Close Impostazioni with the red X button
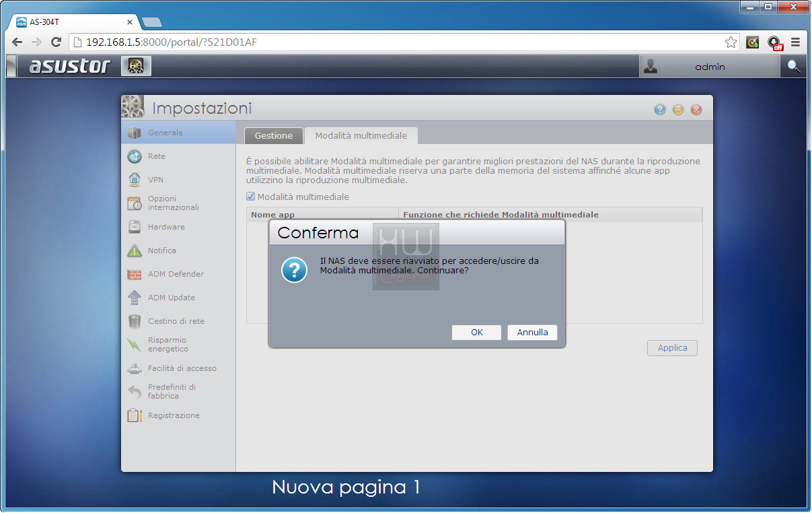The height and width of the screenshot is (513, 812). click(x=696, y=110)
